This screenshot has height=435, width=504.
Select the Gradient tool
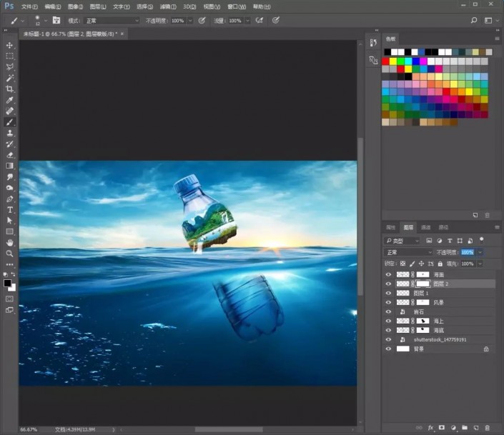[9, 166]
